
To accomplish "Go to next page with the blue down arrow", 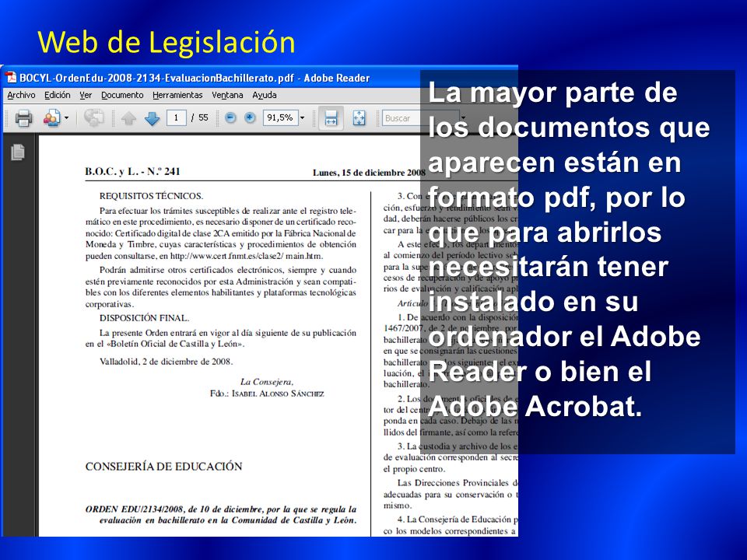I will click(x=152, y=118).
